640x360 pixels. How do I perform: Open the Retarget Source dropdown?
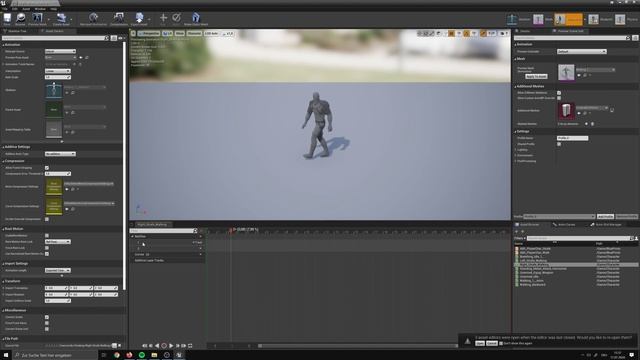point(60,51)
